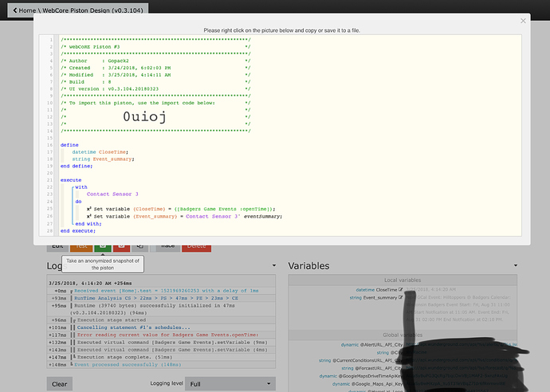Click the piston snapshot code image
This screenshot has width=550, height=392.
(x=281, y=135)
